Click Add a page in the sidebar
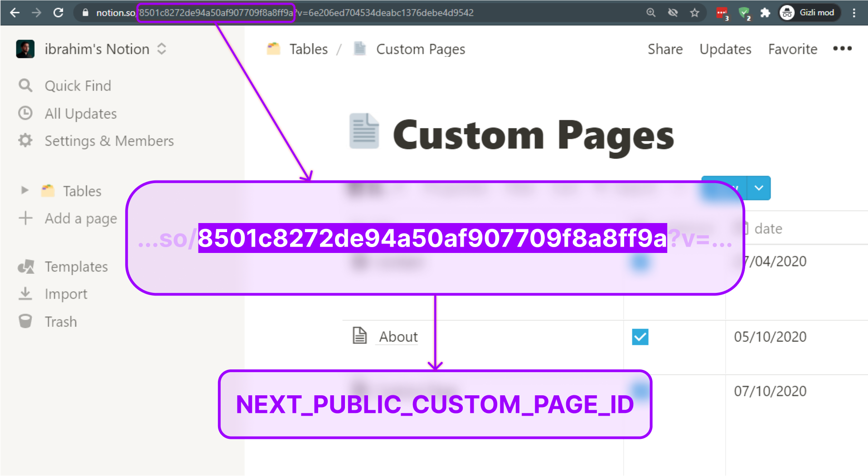This screenshot has height=476, width=868. click(68, 219)
